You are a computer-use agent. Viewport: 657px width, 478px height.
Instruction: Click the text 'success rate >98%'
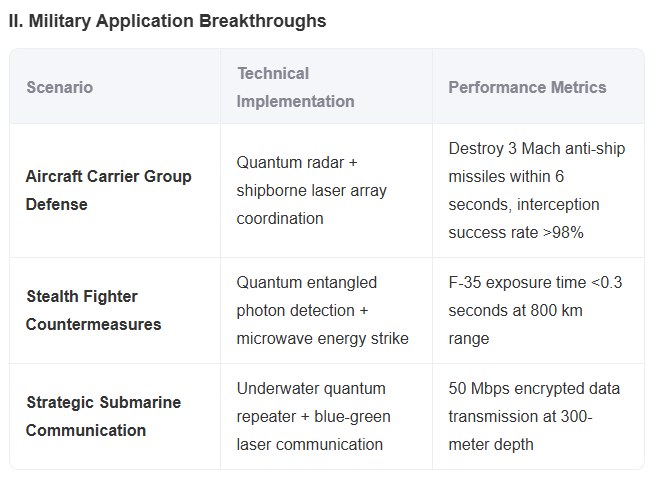(516, 233)
